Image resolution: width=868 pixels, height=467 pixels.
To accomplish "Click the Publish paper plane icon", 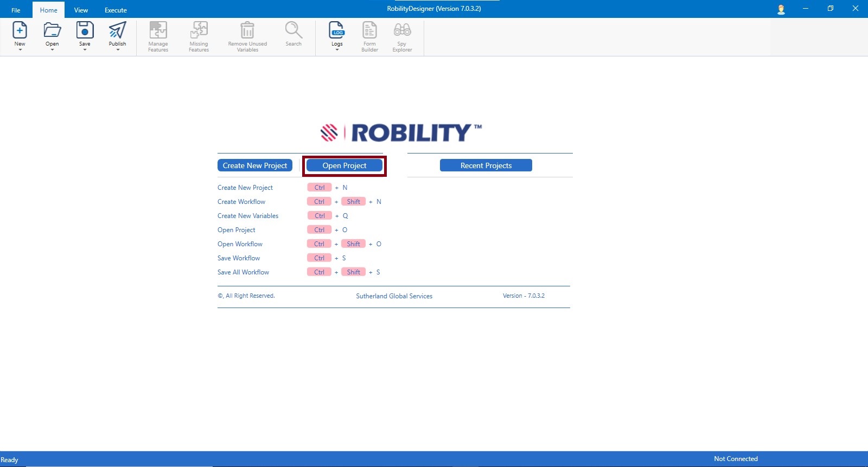I will (x=117, y=30).
